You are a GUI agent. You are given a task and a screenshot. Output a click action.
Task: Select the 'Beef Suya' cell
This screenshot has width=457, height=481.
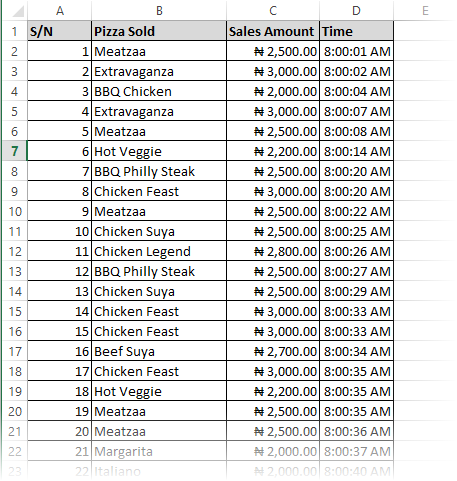click(159, 351)
